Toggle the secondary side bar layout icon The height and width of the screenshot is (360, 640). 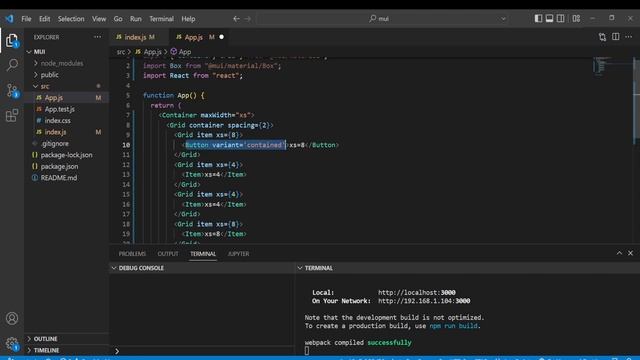561,18
